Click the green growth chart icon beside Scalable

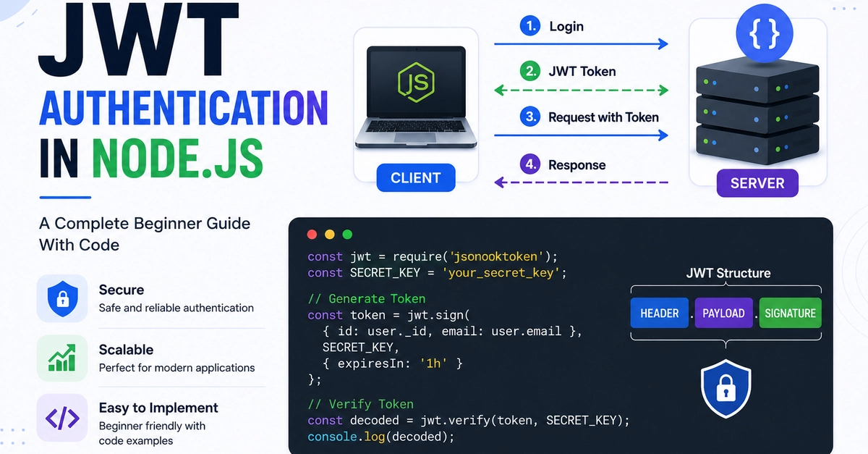click(x=61, y=358)
